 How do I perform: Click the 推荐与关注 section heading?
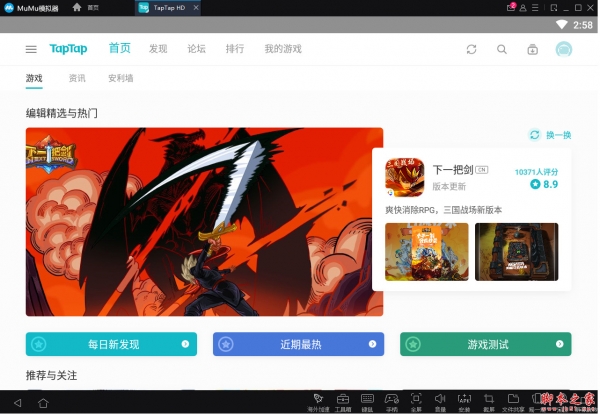pos(51,375)
